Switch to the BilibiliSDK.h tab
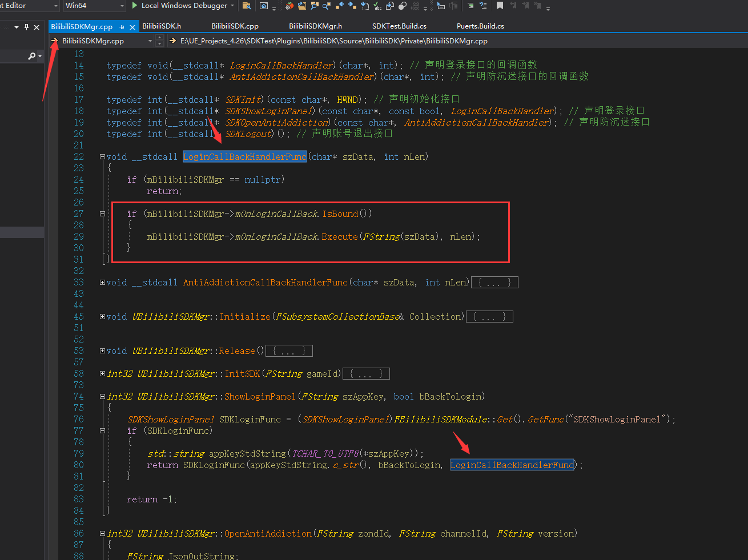The height and width of the screenshot is (560, 748). click(163, 26)
